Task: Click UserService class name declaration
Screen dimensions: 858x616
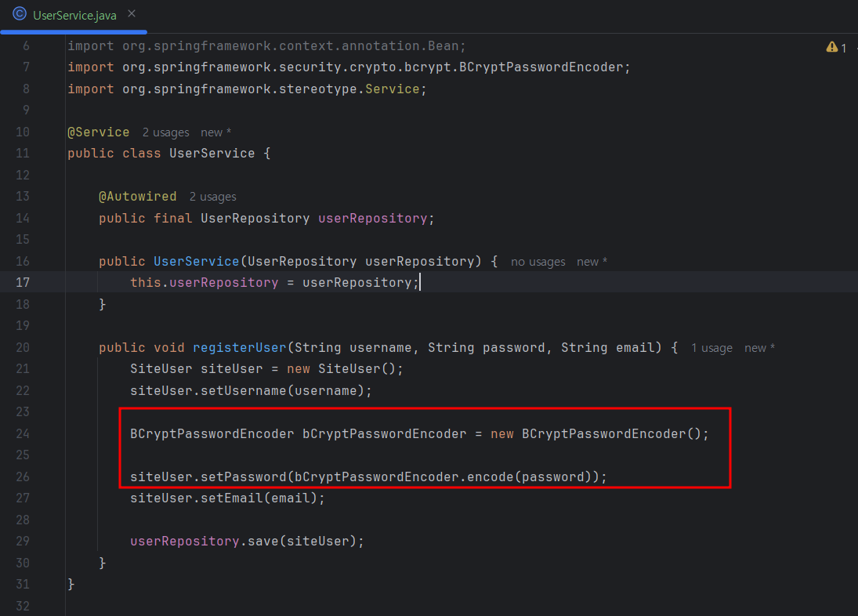Action: [212, 153]
